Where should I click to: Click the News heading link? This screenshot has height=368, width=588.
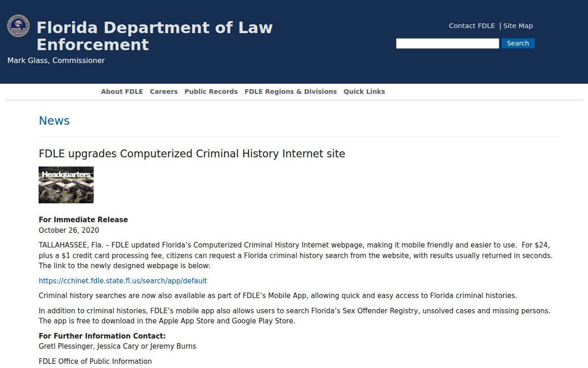54,121
